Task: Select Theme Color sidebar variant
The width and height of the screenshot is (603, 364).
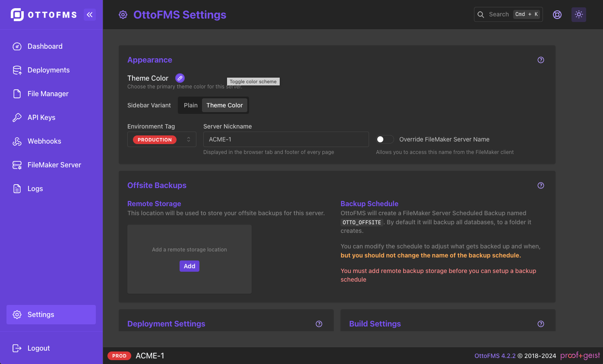Action: pos(224,105)
